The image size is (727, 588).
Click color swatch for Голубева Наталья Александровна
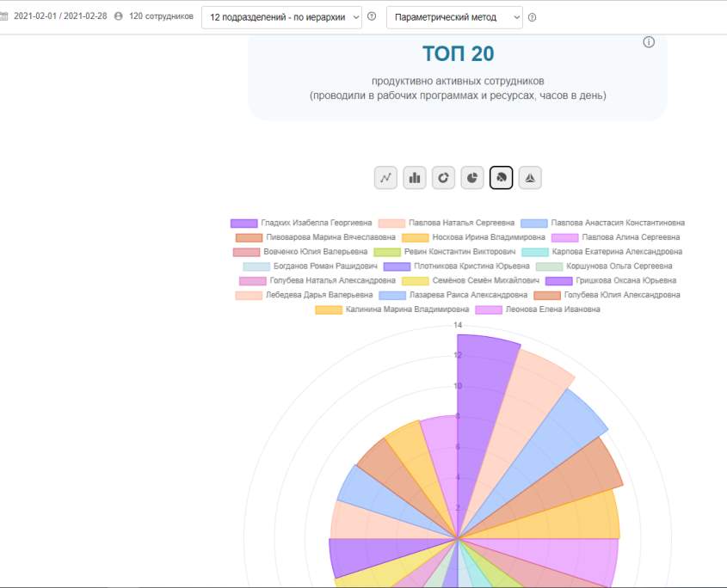click(253, 281)
